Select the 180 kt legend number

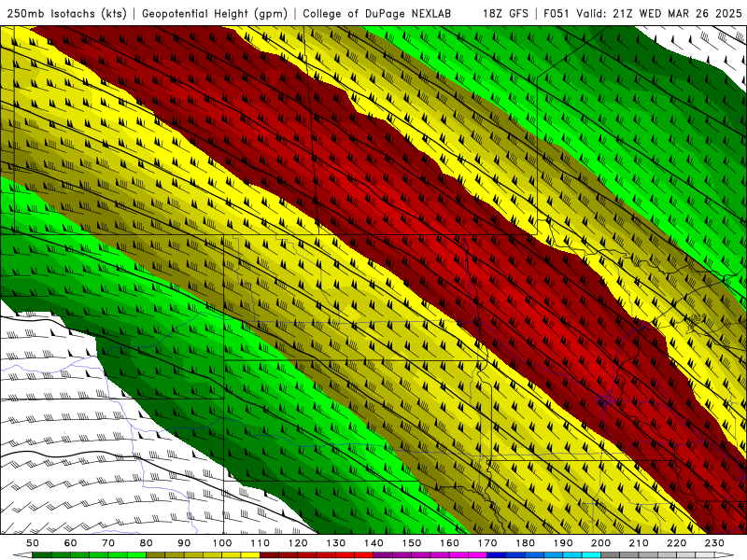tap(525, 543)
